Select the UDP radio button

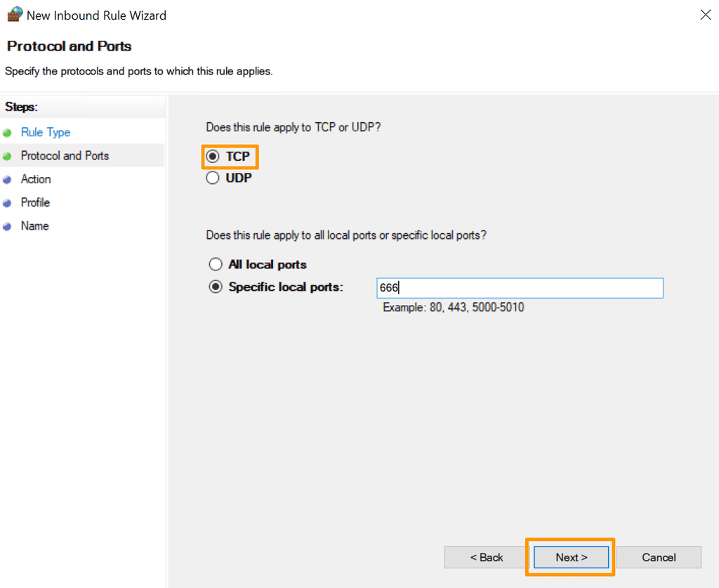[x=213, y=178]
